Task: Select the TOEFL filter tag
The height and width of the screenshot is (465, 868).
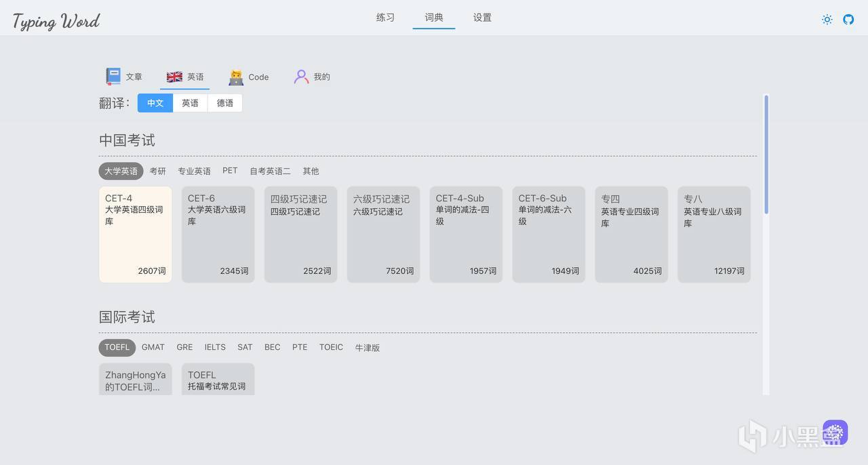Action: click(x=117, y=348)
